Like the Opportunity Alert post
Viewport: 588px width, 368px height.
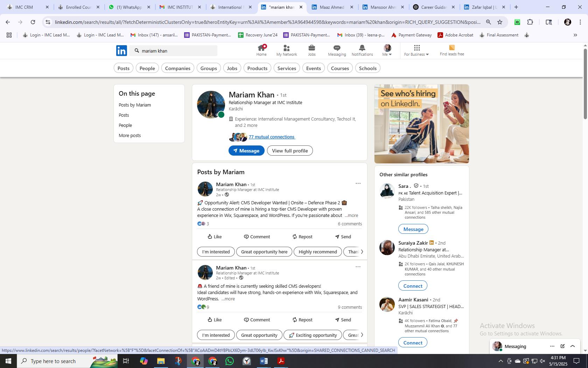[x=215, y=237]
